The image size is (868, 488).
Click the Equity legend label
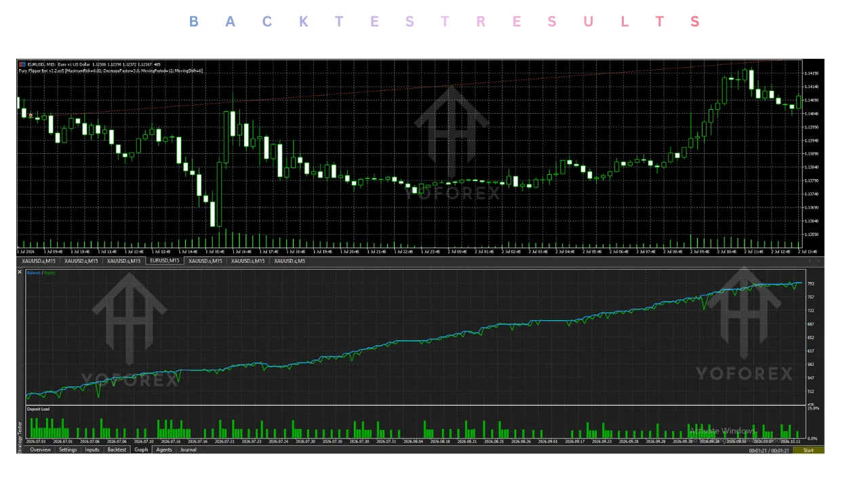pyautogui.click(x=50, y=272)
